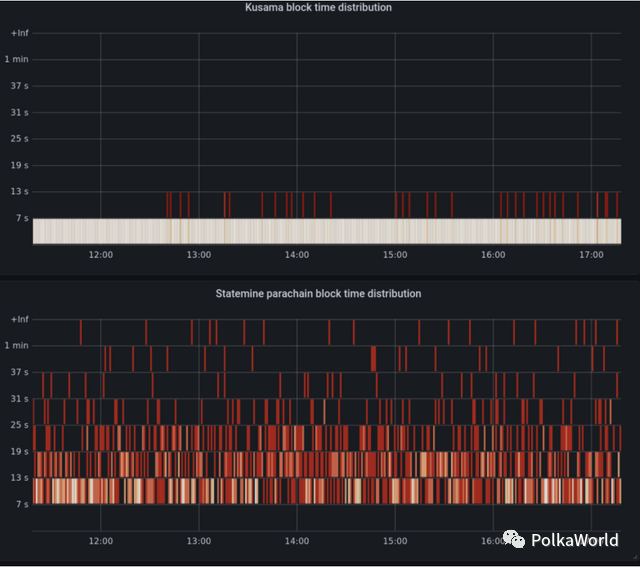Click the 12:00 time label under the Kusama chart

(101, 255)
